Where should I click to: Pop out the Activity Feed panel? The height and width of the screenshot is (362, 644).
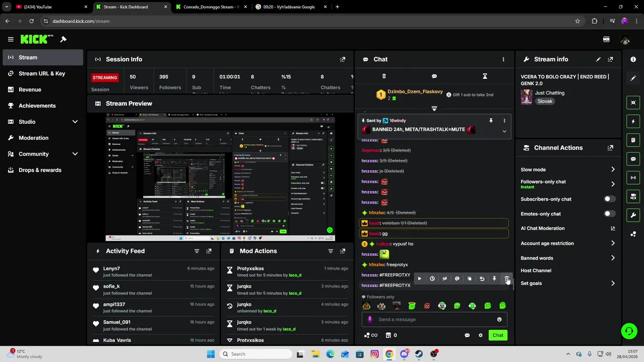pos(209,251)
